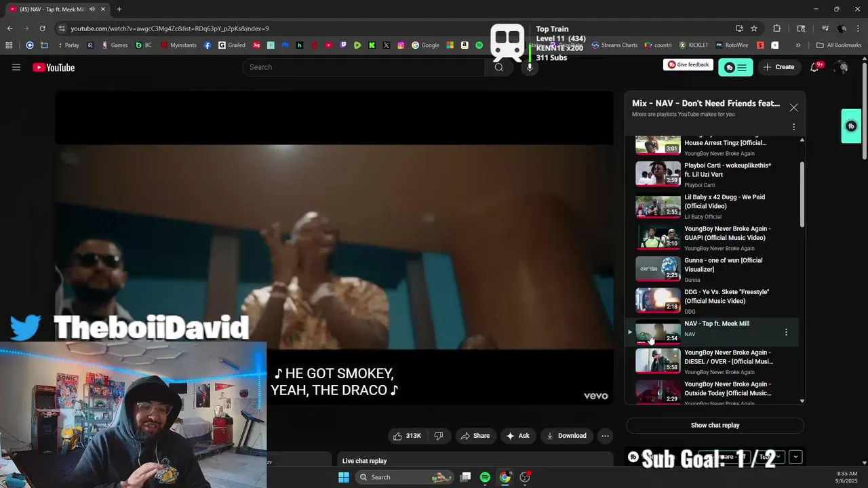868x488 pixels.
Task: Open the X (Twitter) bookmark icon
Action: coord(387,45)
